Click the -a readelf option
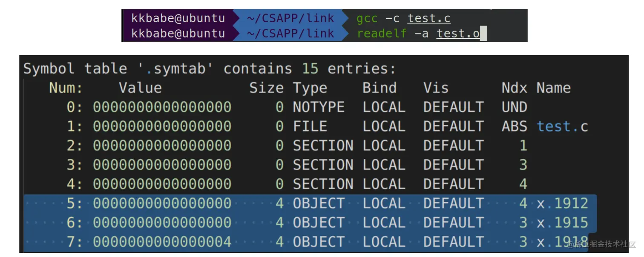Image resolution: width=644 pixels, height=257 pixels. (x=422, y=34)
